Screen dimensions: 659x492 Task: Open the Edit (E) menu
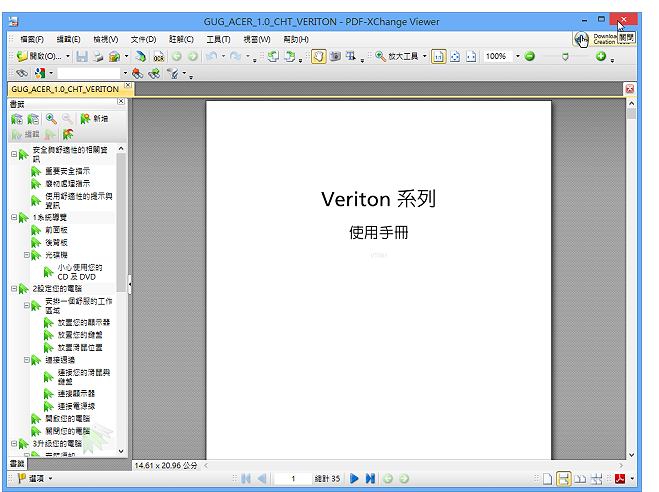pos(69,39)
